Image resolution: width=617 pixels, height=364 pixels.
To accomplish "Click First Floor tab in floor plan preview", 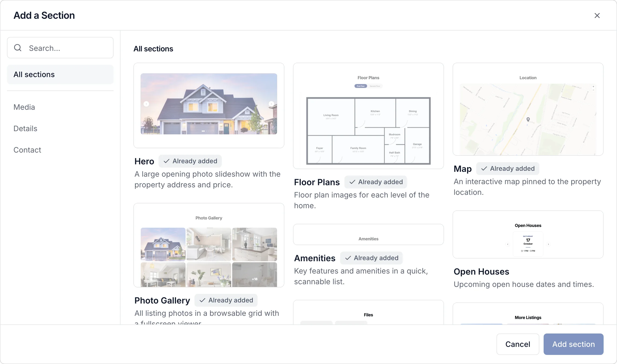I will (361, 86).
